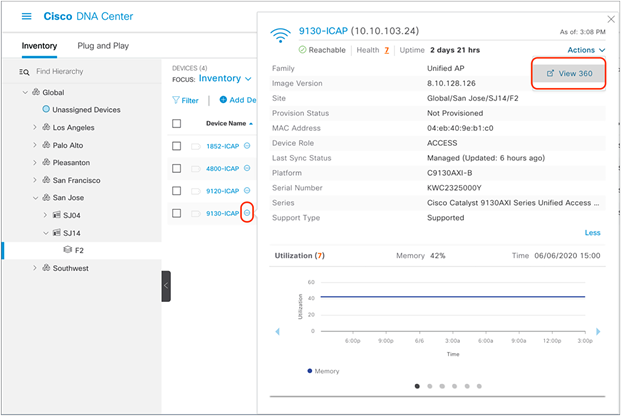Image resolution: width=621 pixels, height=416 pixels.
Task: Close the device details panel
Action: pyautogui.click(x=611, y=19)
